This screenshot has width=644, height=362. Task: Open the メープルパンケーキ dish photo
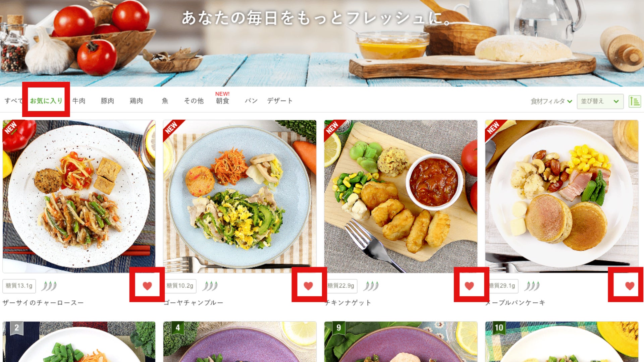pyautogui.click(x=562, y=196)
